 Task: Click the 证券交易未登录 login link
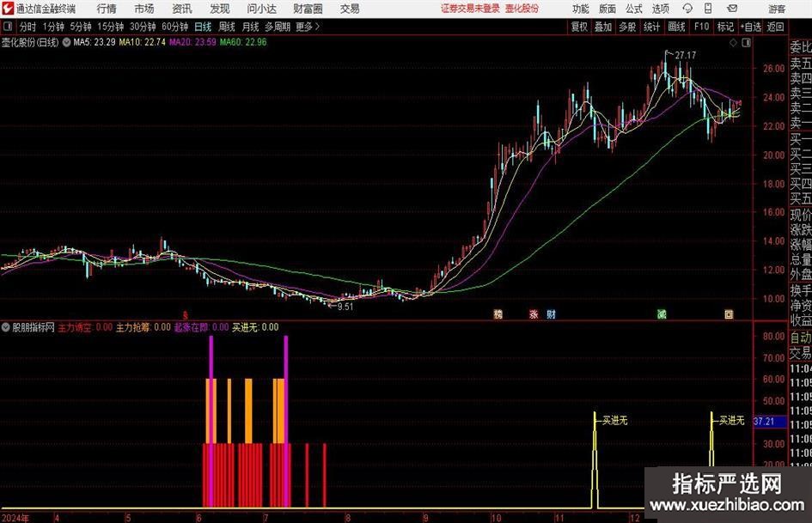pos(471,9)
